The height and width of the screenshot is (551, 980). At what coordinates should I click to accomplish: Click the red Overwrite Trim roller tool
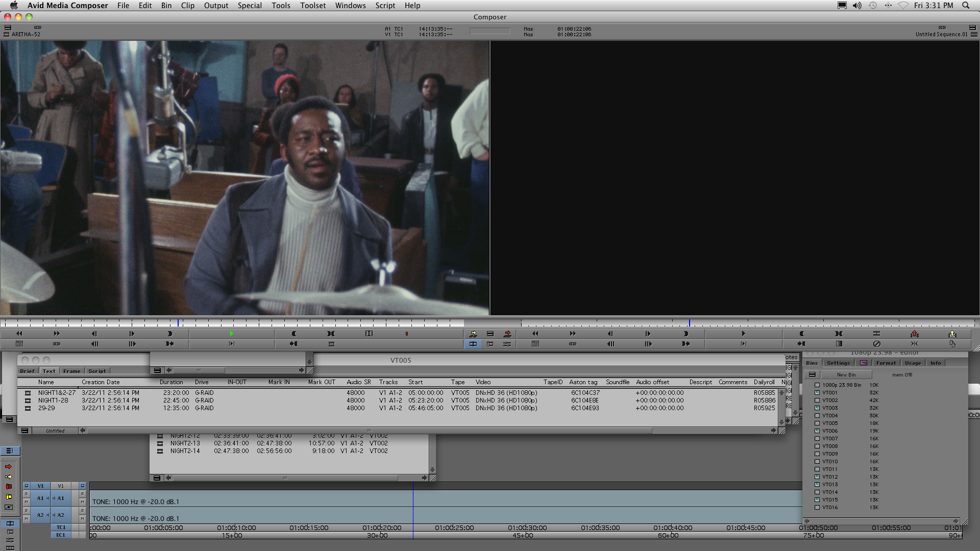[8, 487]
